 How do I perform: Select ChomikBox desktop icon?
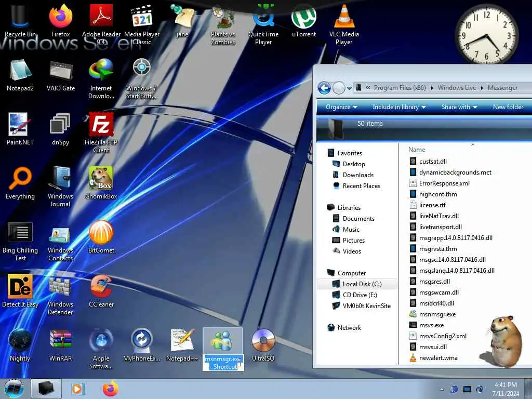(101, 183)
